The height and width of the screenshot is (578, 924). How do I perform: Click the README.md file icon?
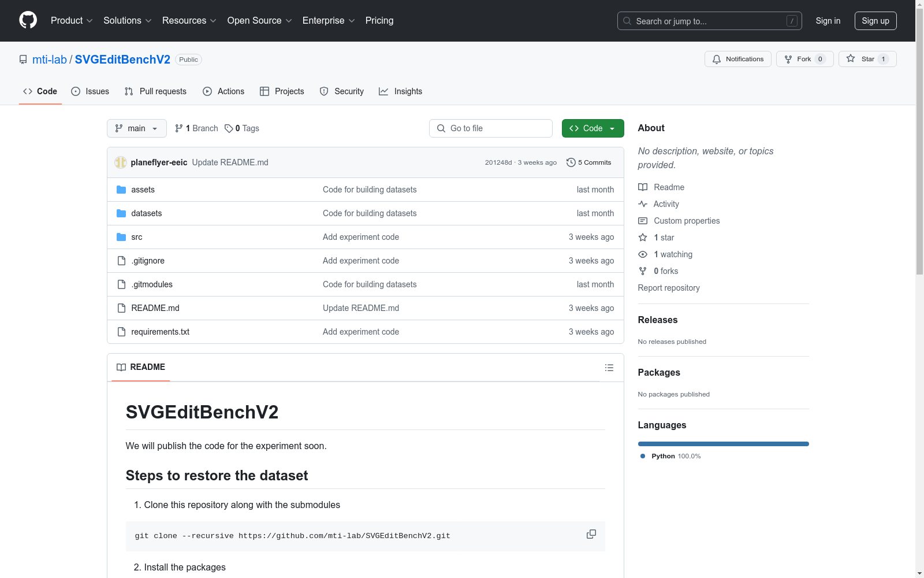121,308
